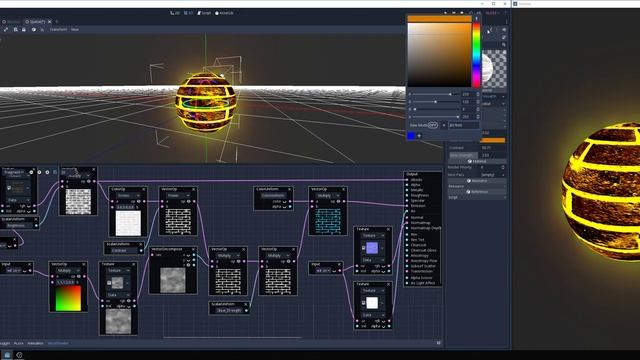Switch to the Debugger bottom tab
Image resolution: width=640 pixels, height=360 pixels.
tap(5, 343)
